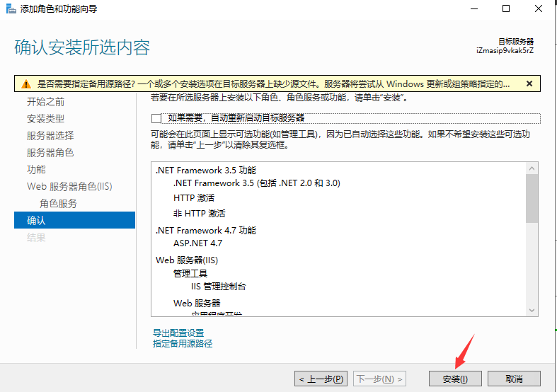Select 'Web 服务器(IIS)' list entry
Image resolution: width=557 pixels, height=392 pixels.
tap(187, 260)
